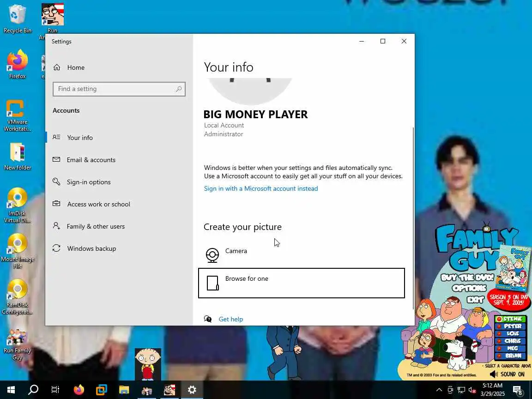This screenshot has width=532, height=399.
Task: Click the webcam icon beside Camera
Action: 212,255
